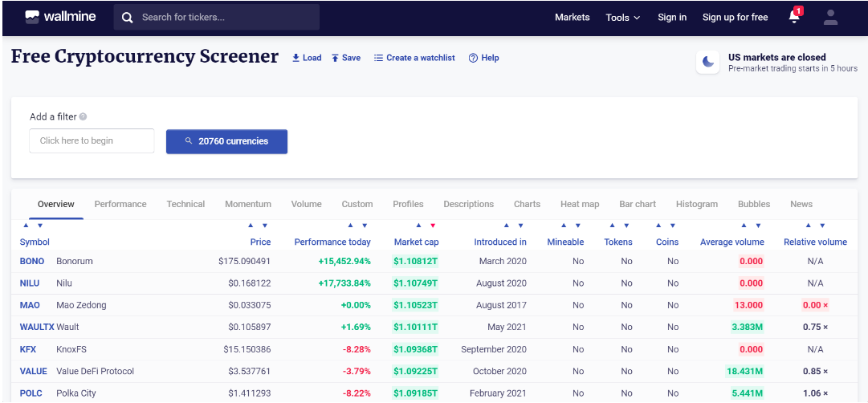The image size is (868, 403).
Task: Click the '$15.150386' price cell
Action: pos(247,349)
